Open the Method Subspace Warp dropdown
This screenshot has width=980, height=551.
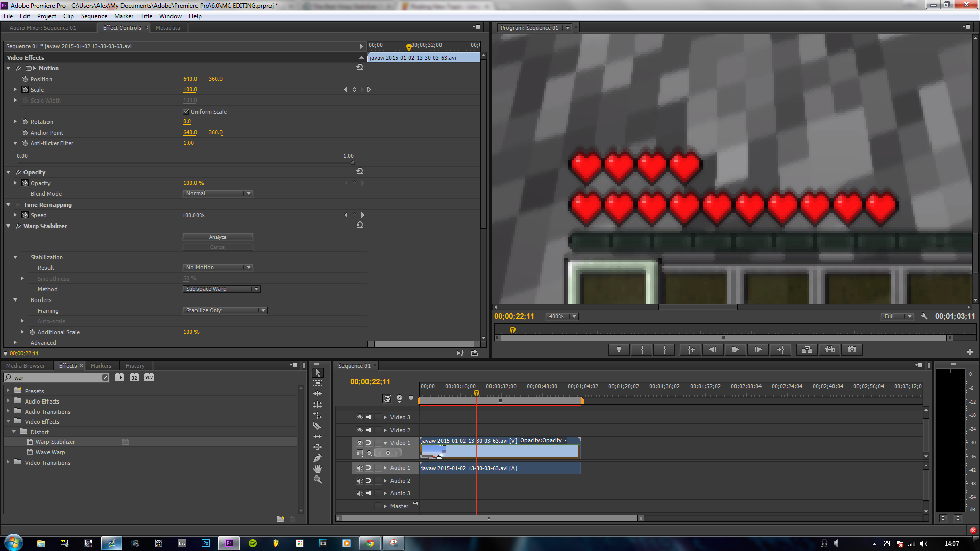[222, 289]
